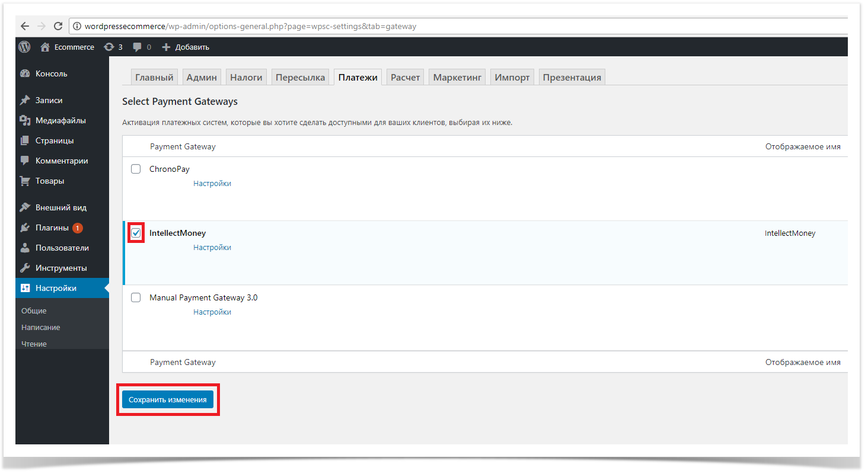Viewport: 868px width, 474px height.
Task: Enable Manual Payment Gateway 3.0 checkbox
Action: [x=136, y=297]
